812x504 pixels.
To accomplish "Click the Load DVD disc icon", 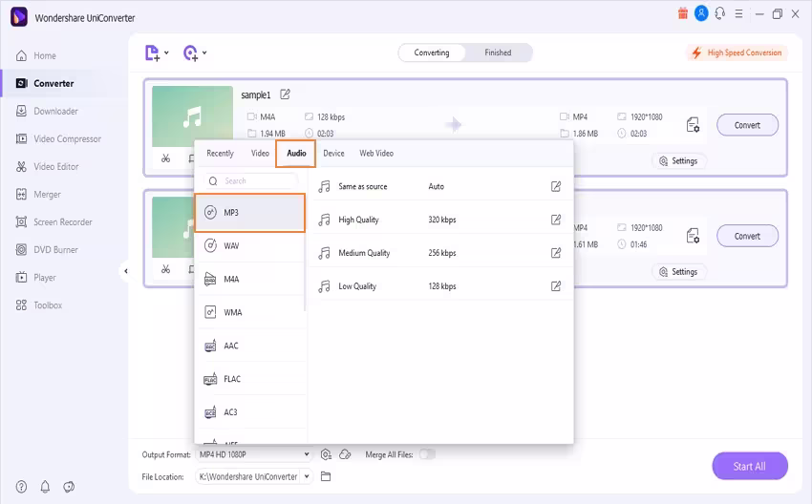I will pyautogui.click(x=190, y=52).
